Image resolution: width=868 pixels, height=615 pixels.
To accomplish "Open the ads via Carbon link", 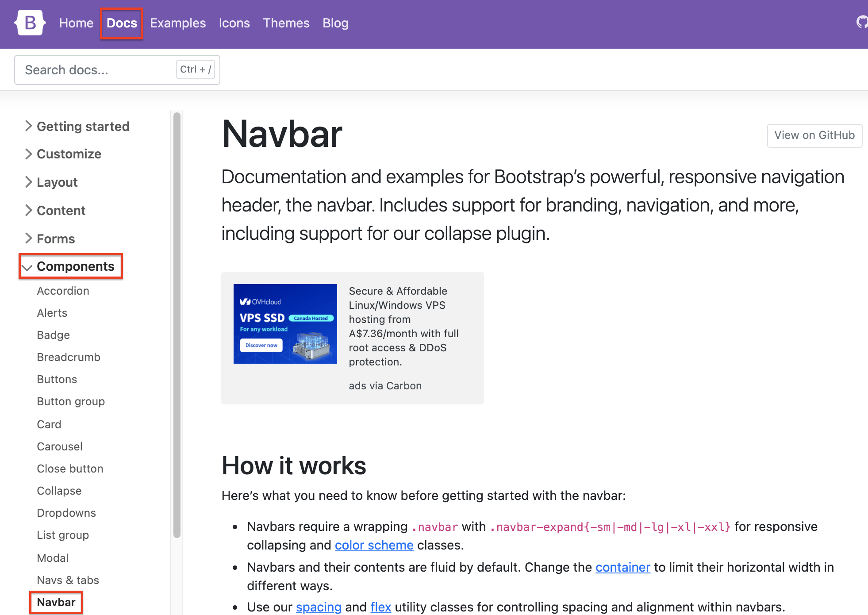I will pyautogui.click(x=385, y=386).
